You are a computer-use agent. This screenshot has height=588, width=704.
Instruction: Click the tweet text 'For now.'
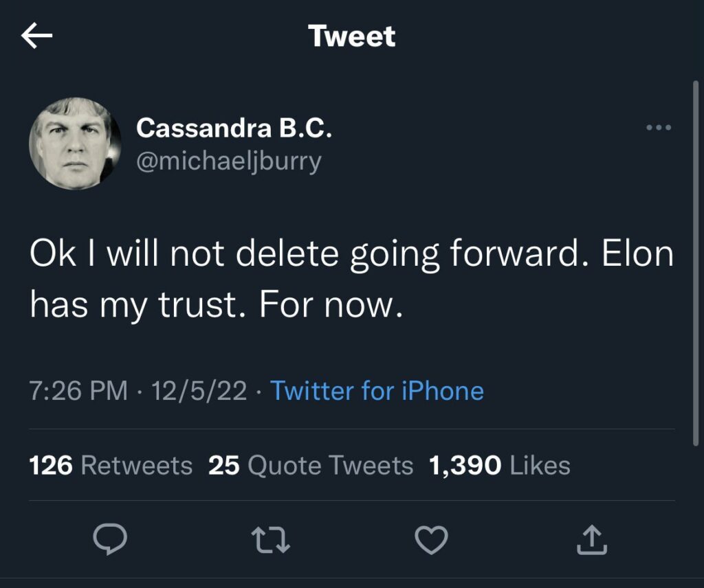point(329,304)
